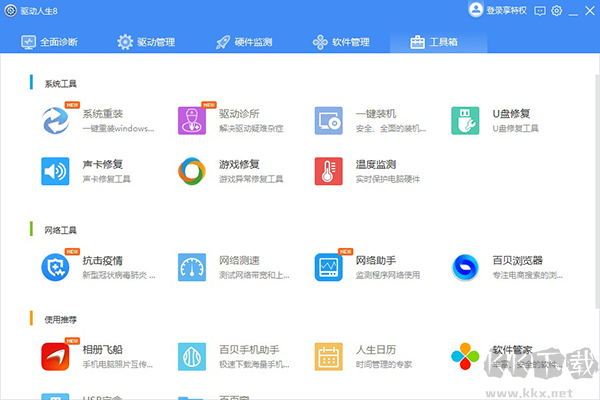Image resolution: width=600 pixels, height=400 pixels.
Task: Launch the 网络测速 speedometer icon
Action: pyautogui.click(x=192, y=267)
